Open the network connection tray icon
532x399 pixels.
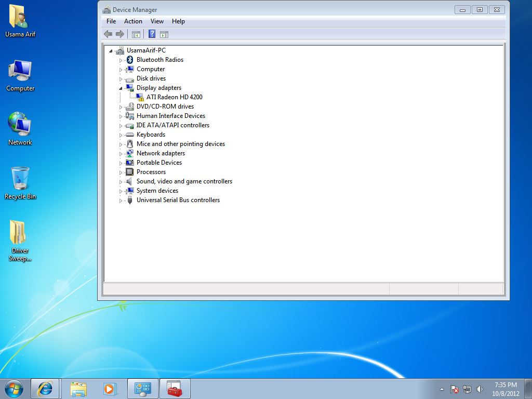click(467, 389)
